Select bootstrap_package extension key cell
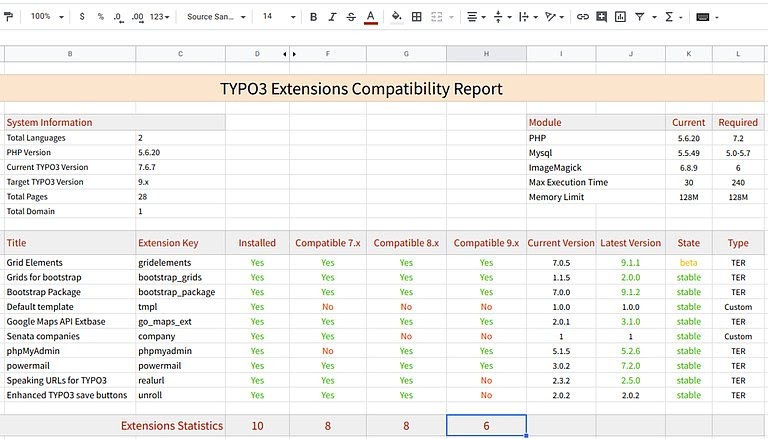Screen dimensions: 768x439 pyautogui.click(x=180, y=292)
